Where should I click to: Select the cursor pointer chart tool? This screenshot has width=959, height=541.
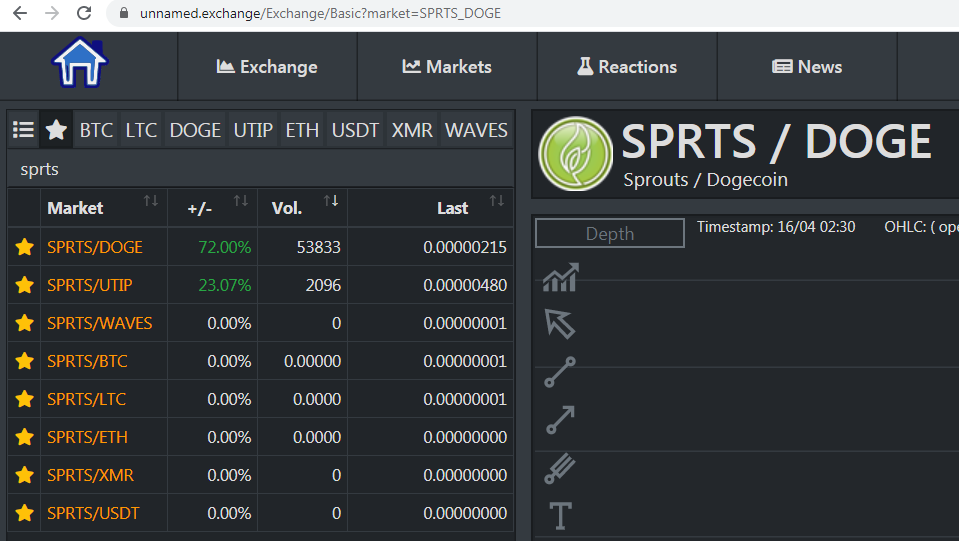pyautogui.click(x=560, y=323)
